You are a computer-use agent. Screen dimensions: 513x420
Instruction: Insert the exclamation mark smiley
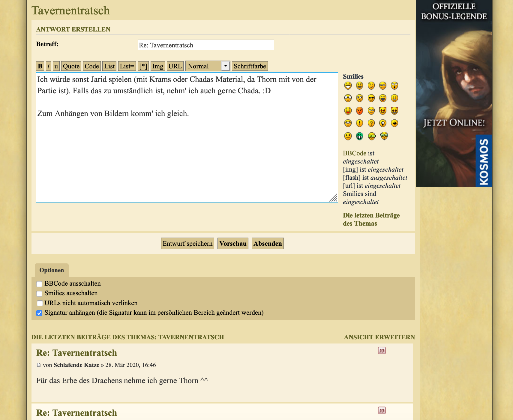click(x=359, y=123)
